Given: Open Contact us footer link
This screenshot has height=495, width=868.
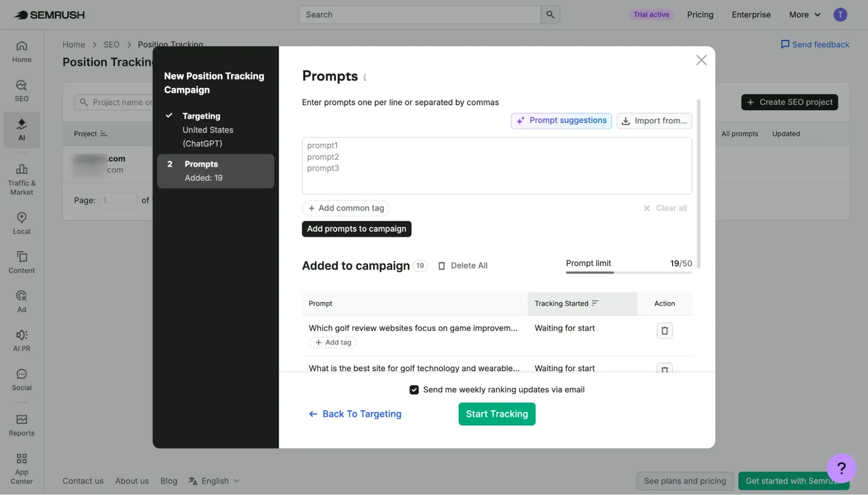Looking at the screenshot, I should coord(83,481).
